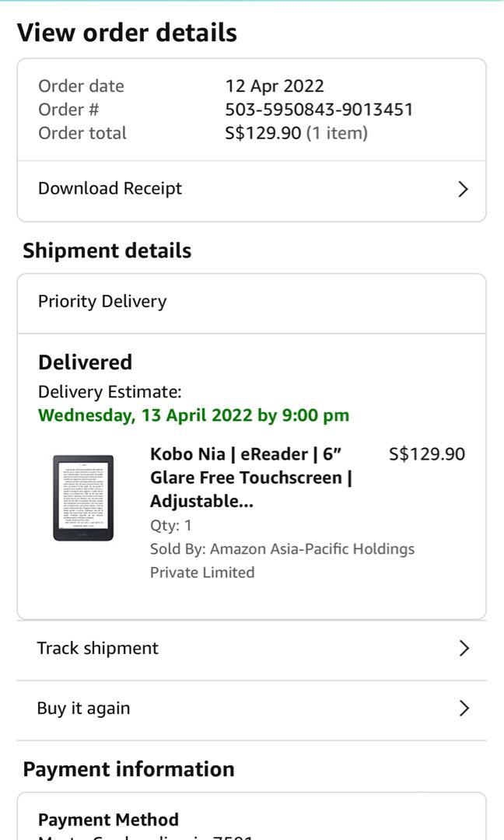
Task: Click the Delivered status heading
Action: tap(85, 362)
